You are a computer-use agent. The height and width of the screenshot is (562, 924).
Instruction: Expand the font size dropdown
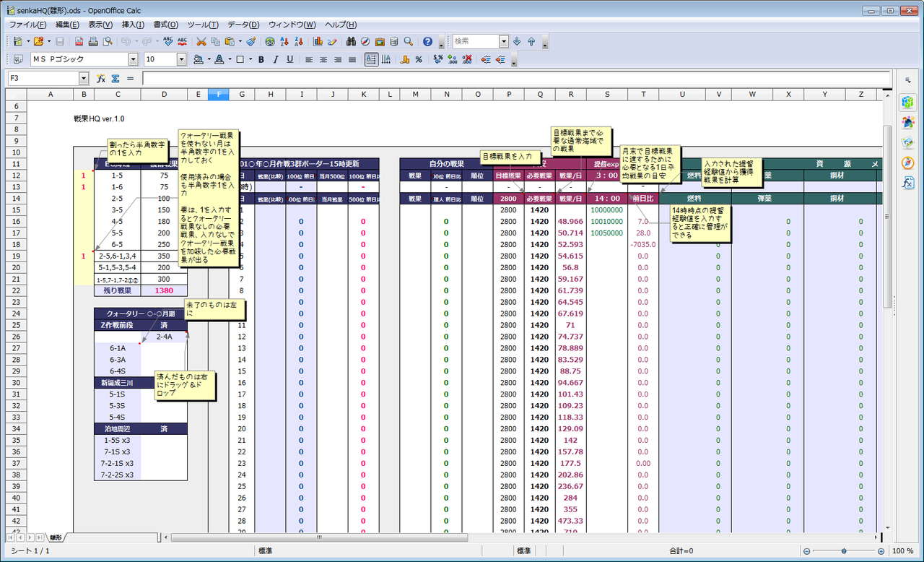click(x=181, y=60)
